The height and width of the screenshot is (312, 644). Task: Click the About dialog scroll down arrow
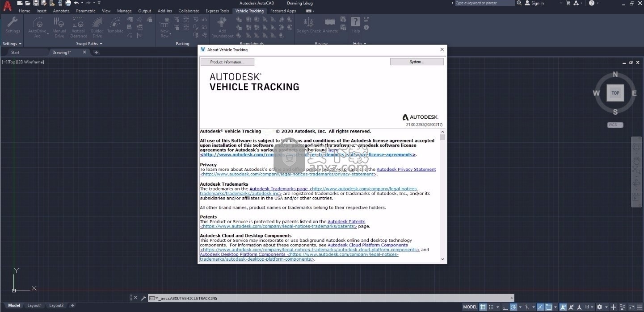pos(442,259)
